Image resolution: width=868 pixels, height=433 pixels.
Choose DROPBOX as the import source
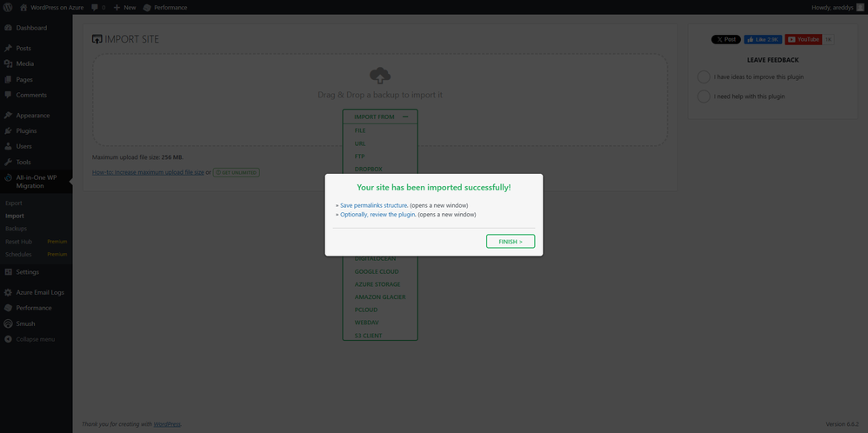click(369, 169)
